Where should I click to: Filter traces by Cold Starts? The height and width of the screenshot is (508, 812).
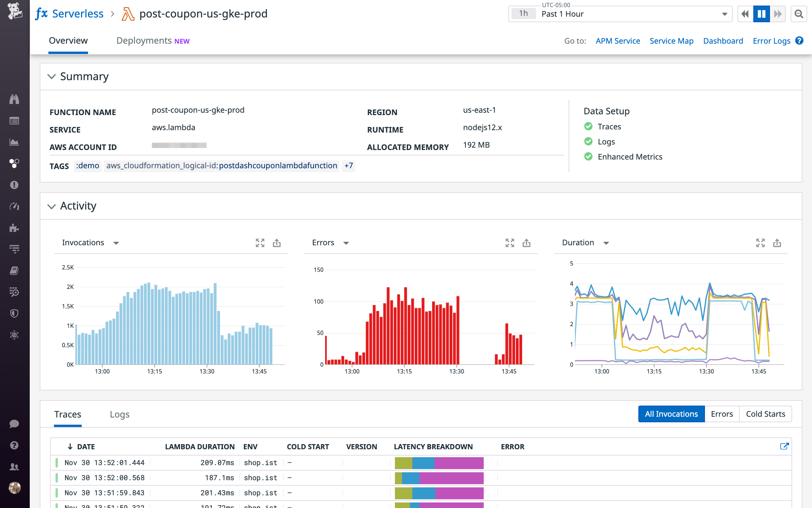pos(765,414)
